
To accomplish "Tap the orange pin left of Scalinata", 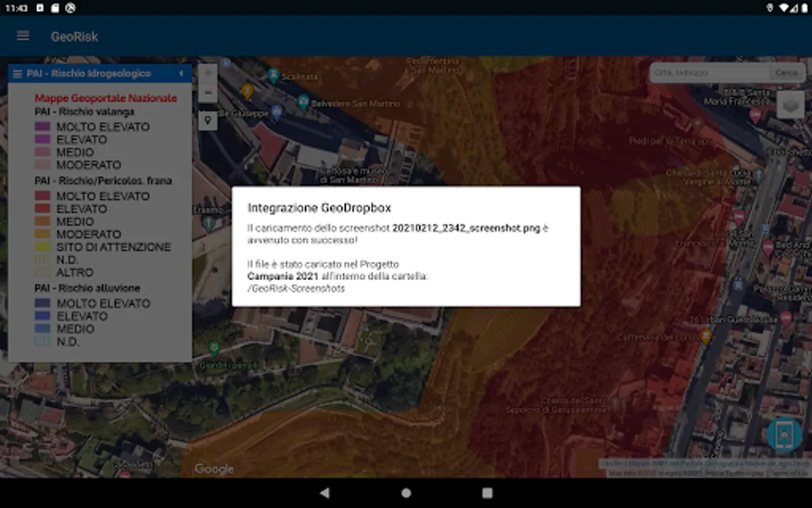I will [x=247, y=90].
